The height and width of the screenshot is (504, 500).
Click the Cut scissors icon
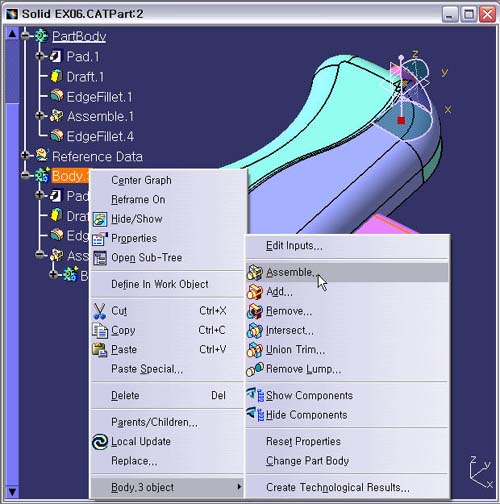tap(99, 311)
